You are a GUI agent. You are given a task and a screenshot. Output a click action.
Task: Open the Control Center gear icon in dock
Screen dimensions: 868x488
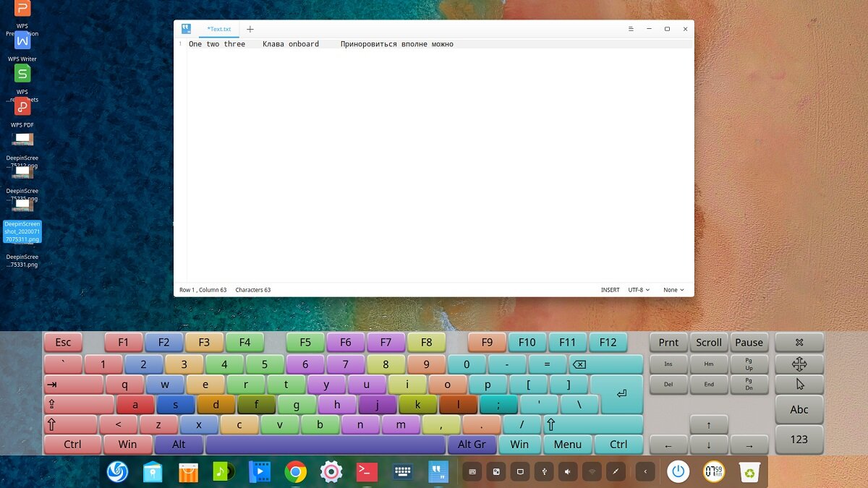[331, 472]
